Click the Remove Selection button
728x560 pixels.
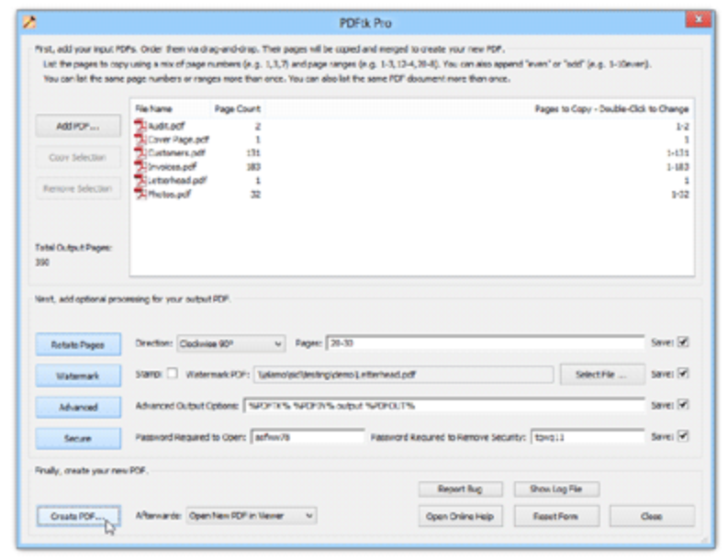point(78,188)
